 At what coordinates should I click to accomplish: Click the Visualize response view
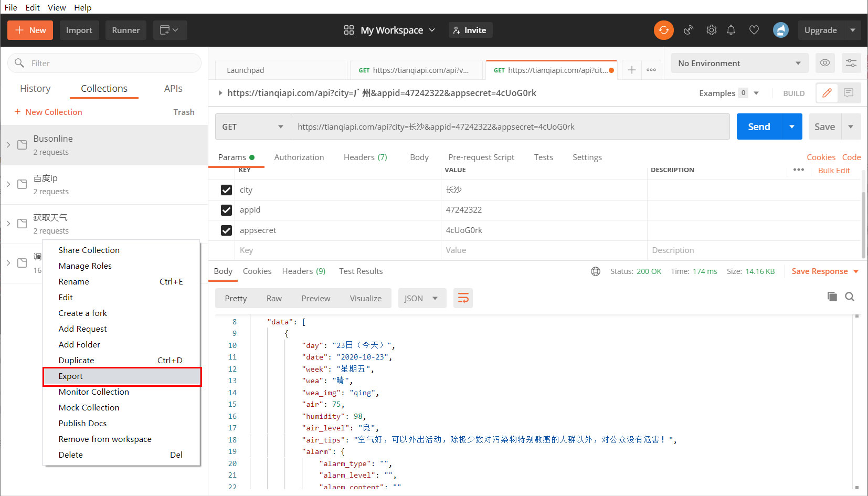click(365, 298)
